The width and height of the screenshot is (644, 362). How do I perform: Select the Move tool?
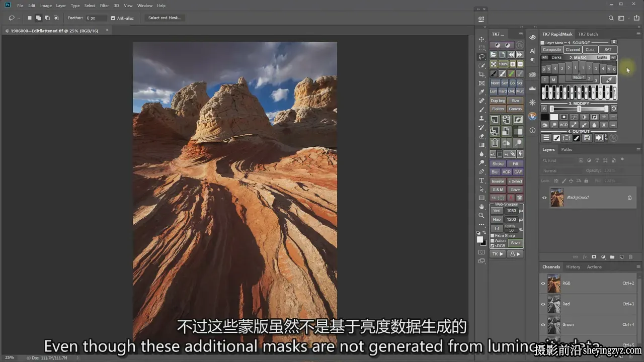(x=481, y=39)
